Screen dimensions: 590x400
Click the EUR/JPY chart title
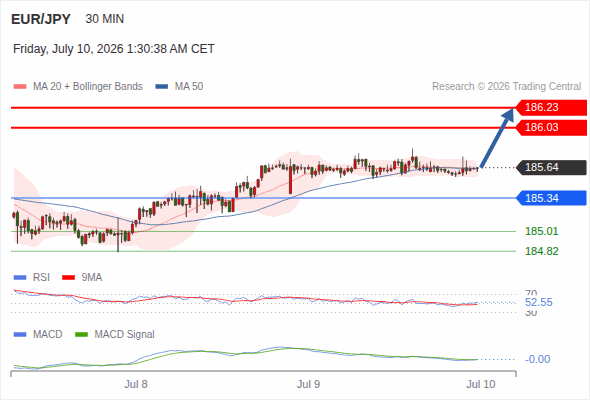click(x=41, y=19)
